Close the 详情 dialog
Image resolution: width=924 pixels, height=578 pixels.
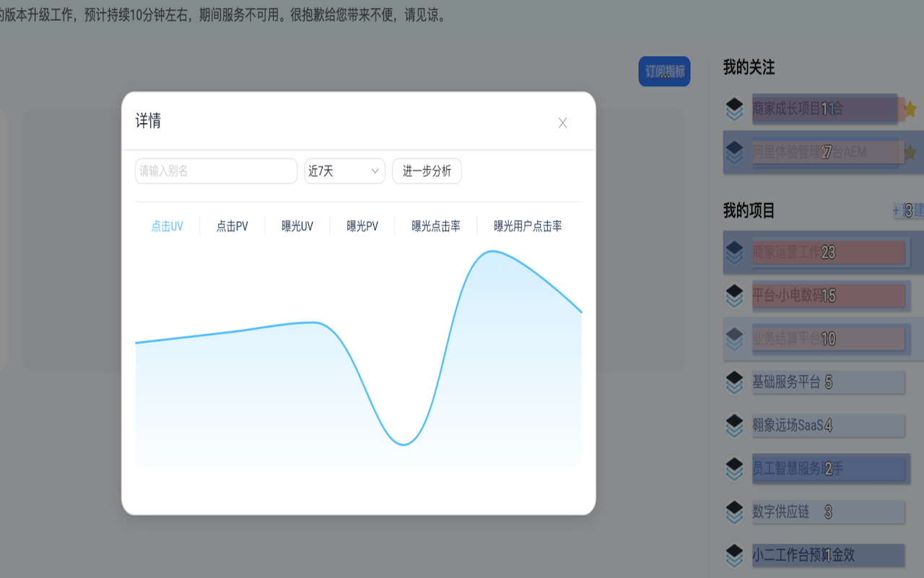coord(563,123)
